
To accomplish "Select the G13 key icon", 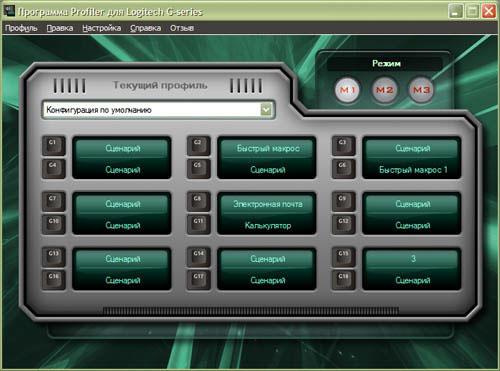I will (x=53, y=257).
